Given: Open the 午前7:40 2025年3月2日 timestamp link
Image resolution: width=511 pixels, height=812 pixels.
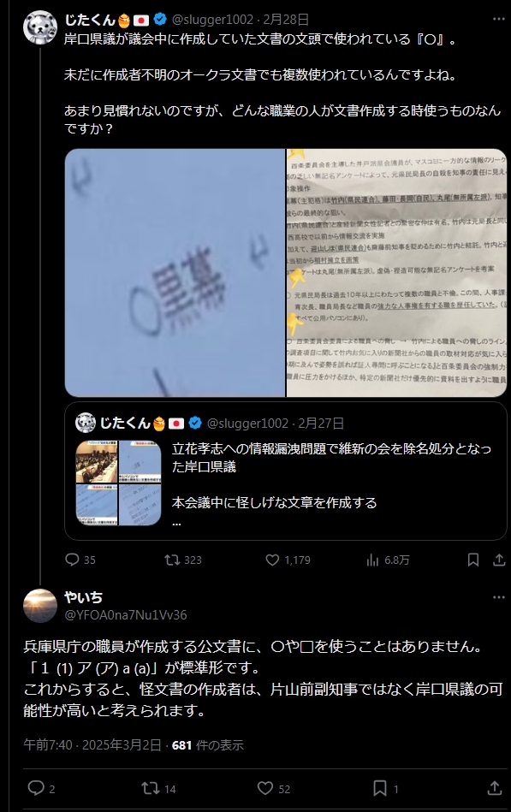Looking at the screenshot, I should coord(92,745).
